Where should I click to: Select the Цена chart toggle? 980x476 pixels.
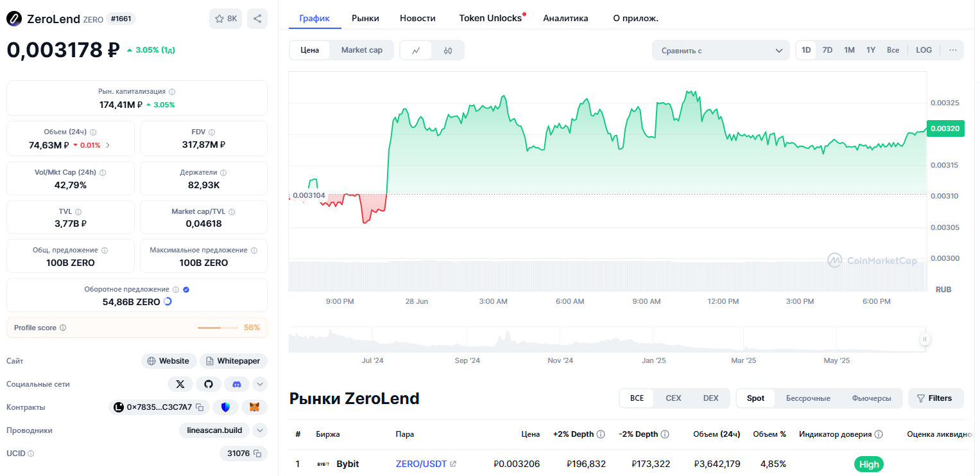310,50
